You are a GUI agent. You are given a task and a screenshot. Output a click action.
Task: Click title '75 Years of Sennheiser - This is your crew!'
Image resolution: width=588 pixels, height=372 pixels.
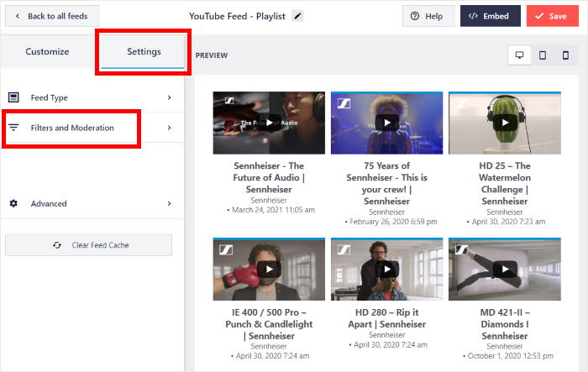coord(386,183)
